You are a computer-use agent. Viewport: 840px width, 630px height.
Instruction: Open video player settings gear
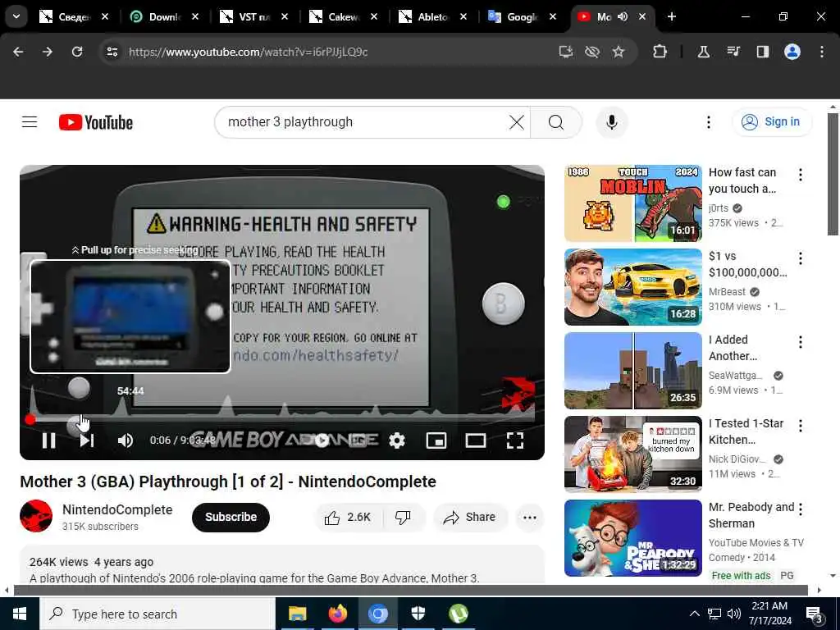pyautogui.click(x=397, y=441)
